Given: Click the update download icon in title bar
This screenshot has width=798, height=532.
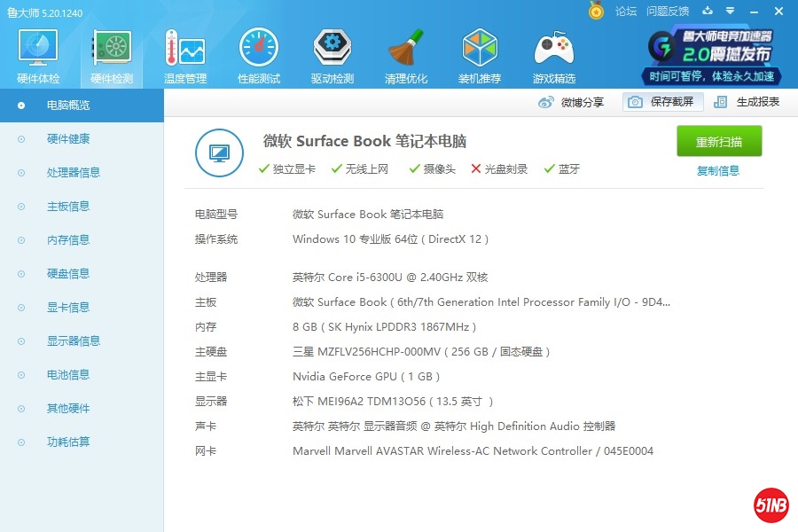Looking at the screenshot, I should click(x=708, y=11).
